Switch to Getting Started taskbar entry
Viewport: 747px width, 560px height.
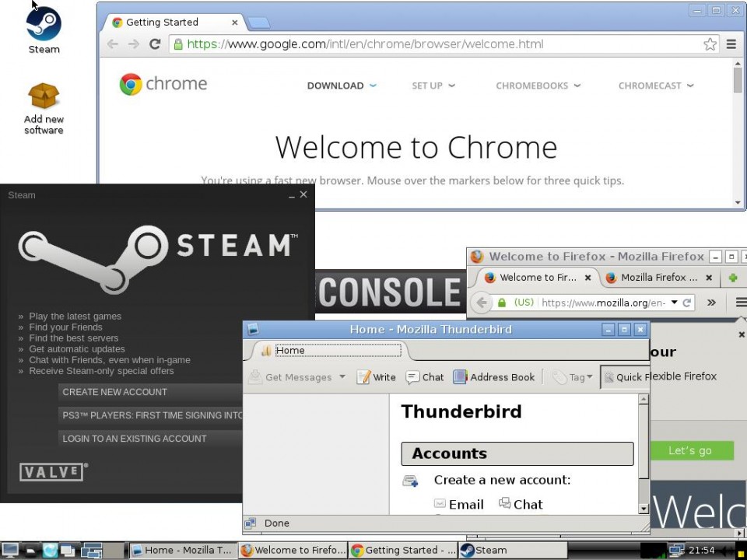pos(402,551)
